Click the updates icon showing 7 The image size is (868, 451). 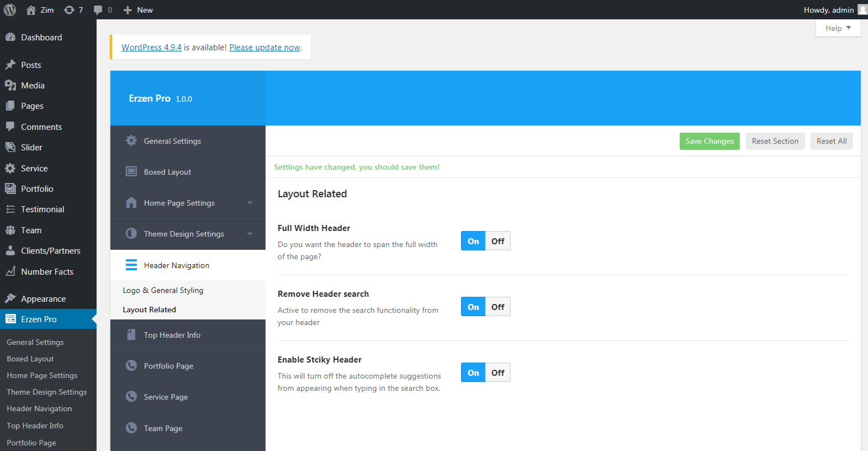tap(69, 10)
